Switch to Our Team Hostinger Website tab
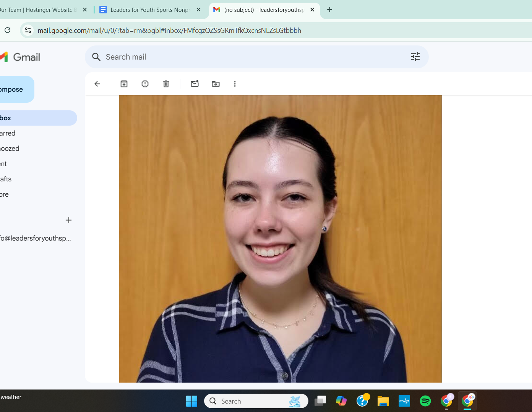 [x=38, y=10]
